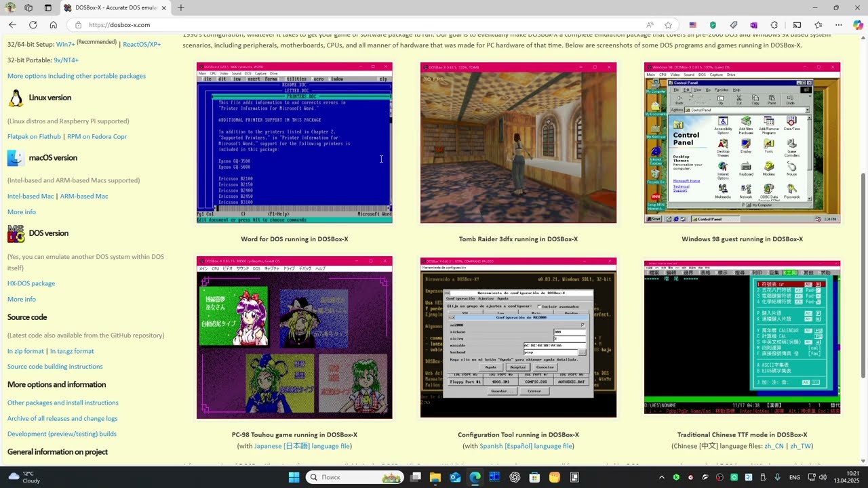
Task: Open the Word for DOS screenshot
Action: point(294,143)
